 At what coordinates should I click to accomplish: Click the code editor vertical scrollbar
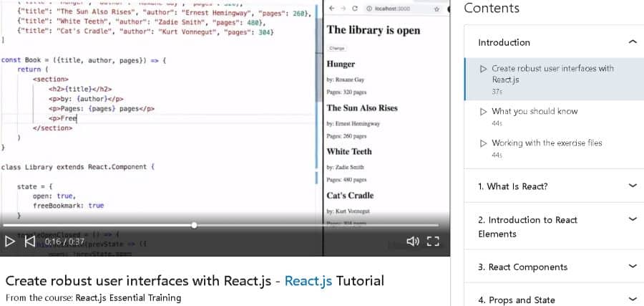[x=318, y=60]
